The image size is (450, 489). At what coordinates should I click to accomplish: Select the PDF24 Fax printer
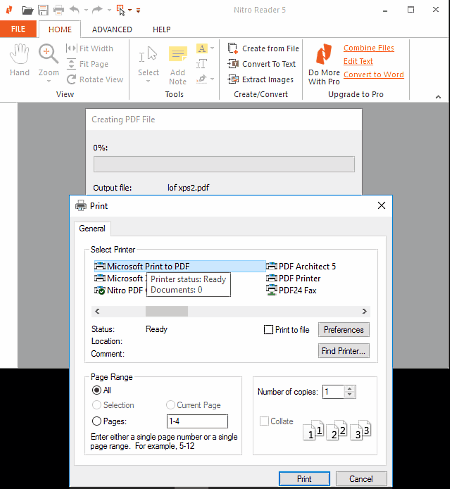click(x=291, y=290)
